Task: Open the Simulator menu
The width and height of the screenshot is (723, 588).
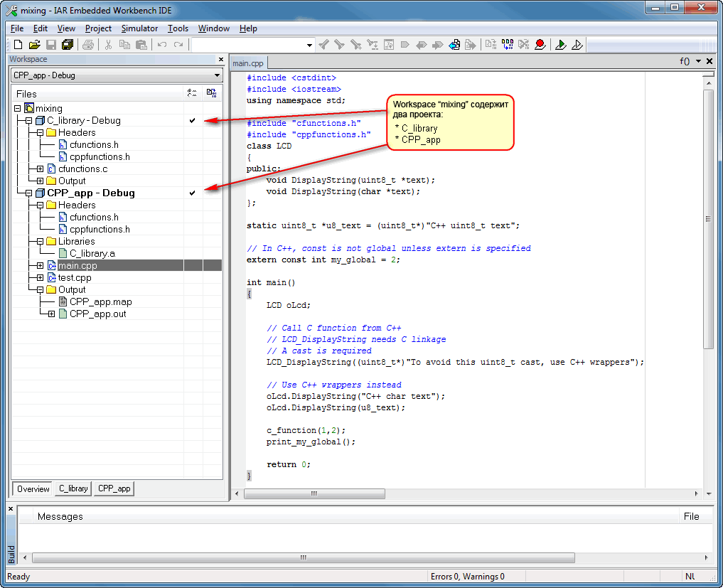Action: pyautogui.click(x=140, y=28)
